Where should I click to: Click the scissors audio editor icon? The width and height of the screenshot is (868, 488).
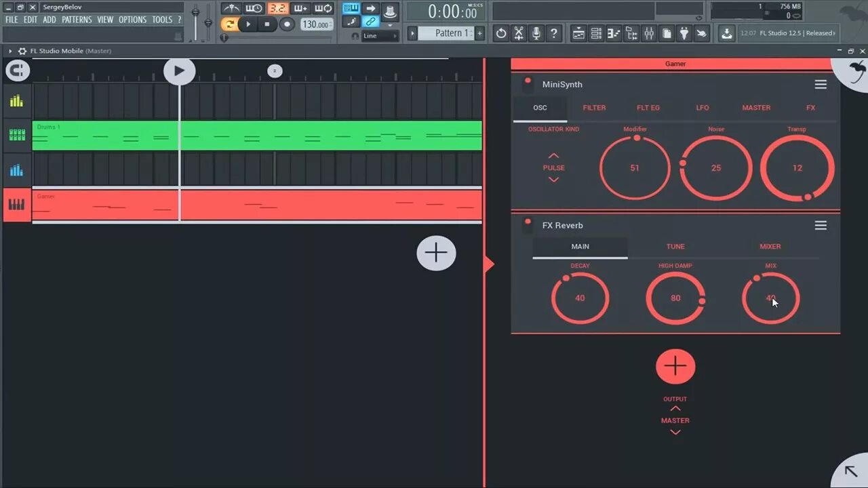tap(519, 33)
